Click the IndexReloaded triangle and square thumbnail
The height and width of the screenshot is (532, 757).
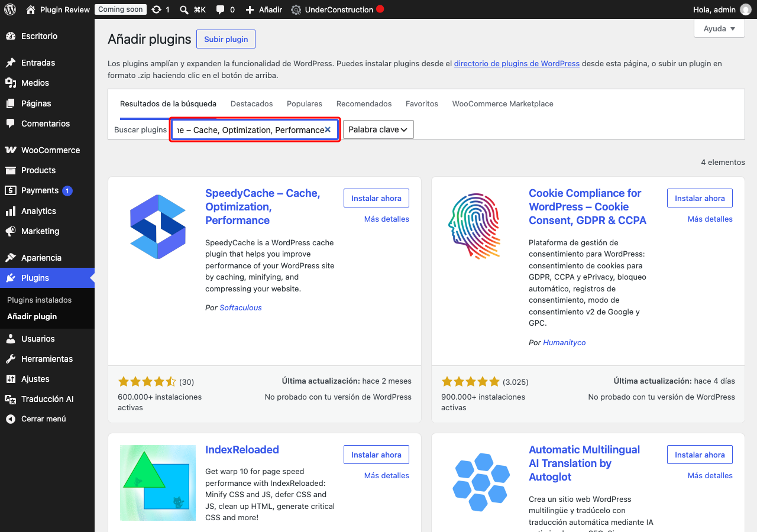tap(158, 483)
